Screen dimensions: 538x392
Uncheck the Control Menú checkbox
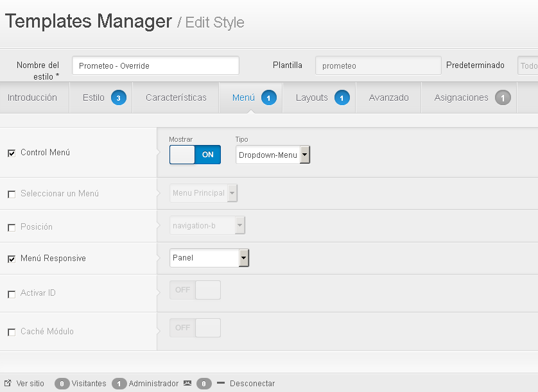click(12, 153)
